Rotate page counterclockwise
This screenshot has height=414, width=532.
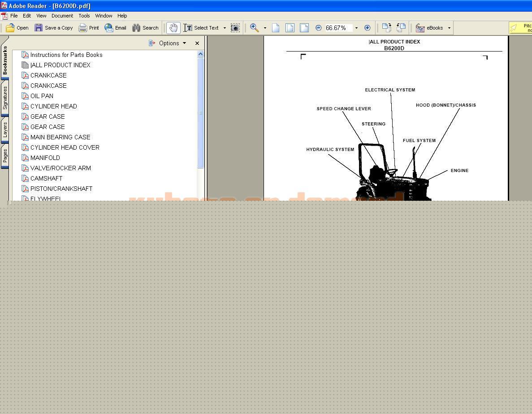click(401, 28)
